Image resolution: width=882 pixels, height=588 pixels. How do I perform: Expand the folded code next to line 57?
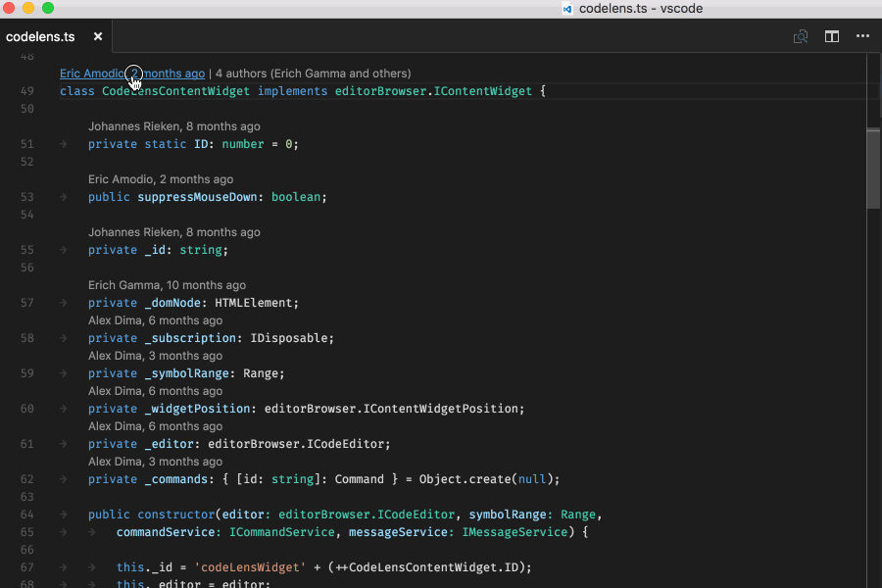(62, 302)
